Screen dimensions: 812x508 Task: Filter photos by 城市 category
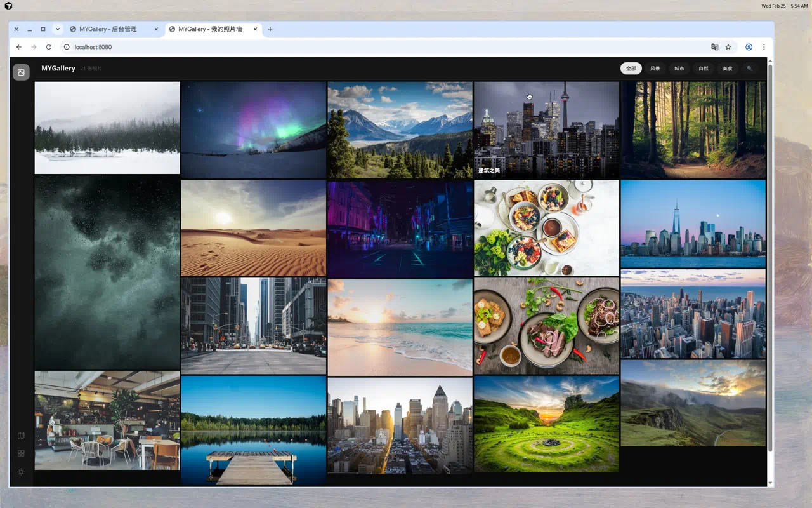[x=679, y=69]
